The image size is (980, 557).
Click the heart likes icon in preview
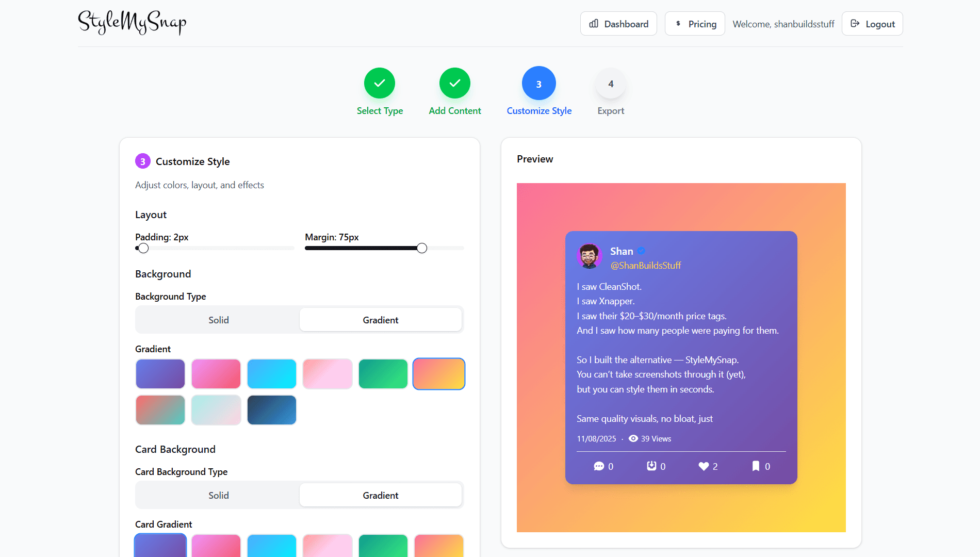coord(704,466)
